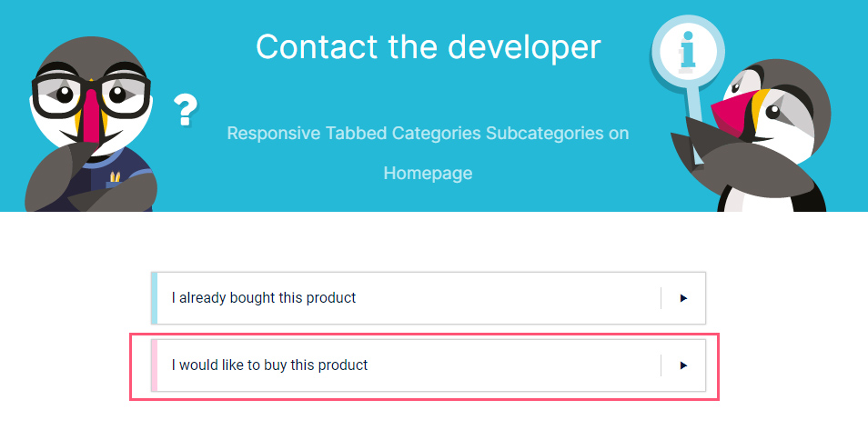Click the puffin mascot wearing glasses
868x440 pixels.
click(90, 125)
